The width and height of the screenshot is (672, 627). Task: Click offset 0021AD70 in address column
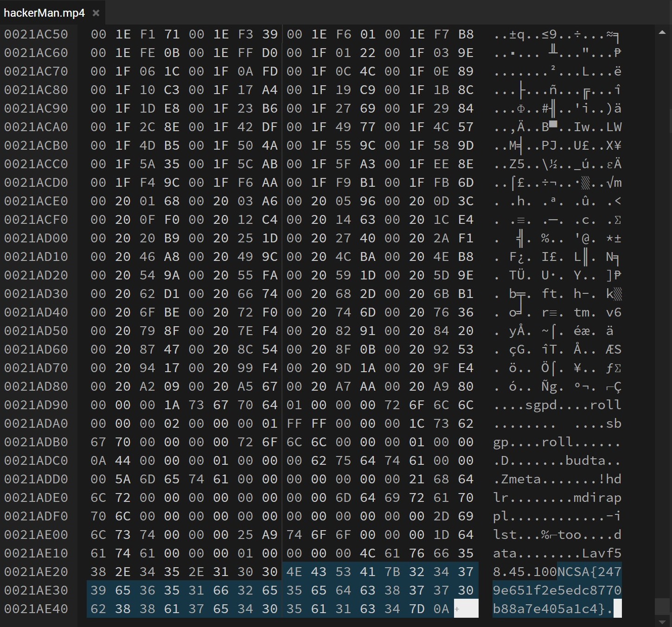pos(36,368)
